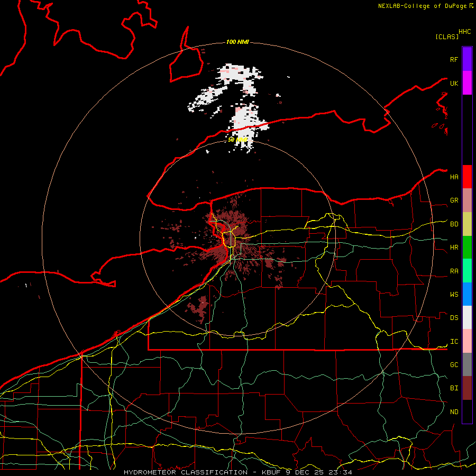
Task: Click the UK magenta legend swatch
Action: click(x=467, y=83)
